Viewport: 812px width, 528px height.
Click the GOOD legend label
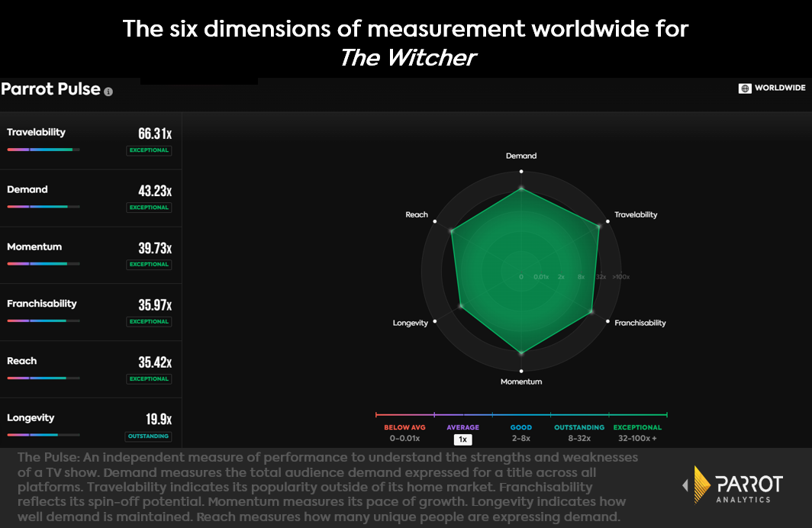point(521,427)
